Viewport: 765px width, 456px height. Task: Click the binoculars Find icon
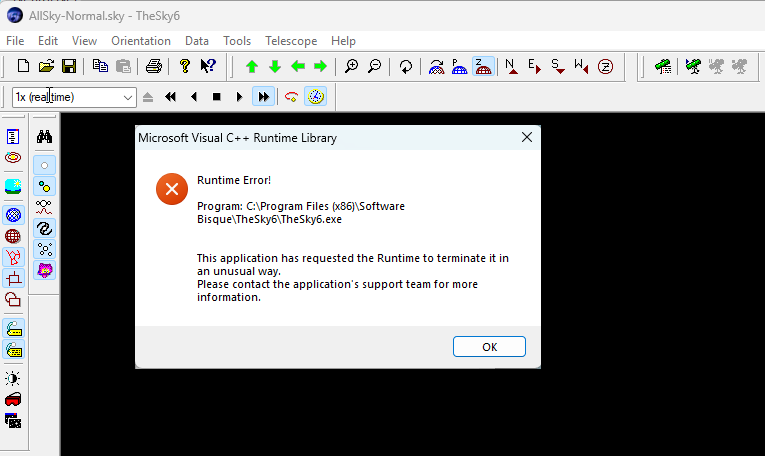pos(44,137)
